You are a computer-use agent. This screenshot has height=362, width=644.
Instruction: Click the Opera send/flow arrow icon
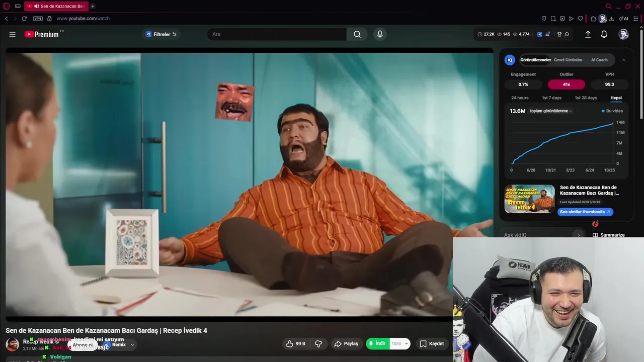point(571,19)
